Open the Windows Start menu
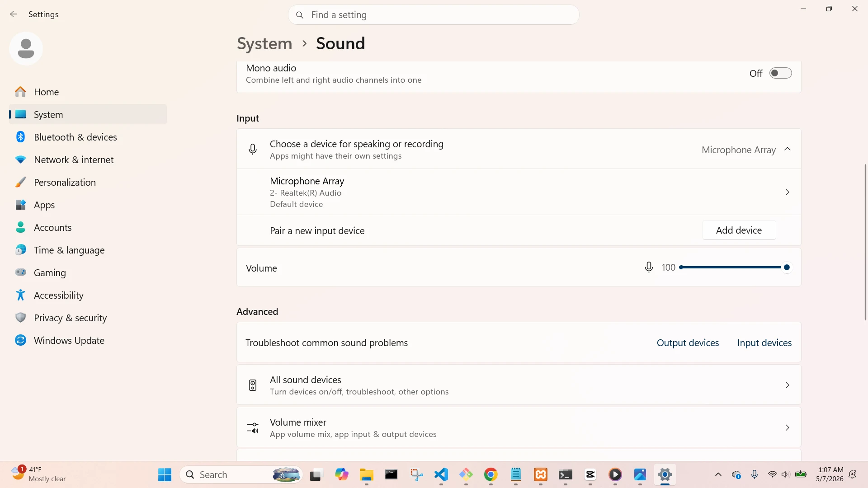Screen dimensions: 868x488 point(165,474)
